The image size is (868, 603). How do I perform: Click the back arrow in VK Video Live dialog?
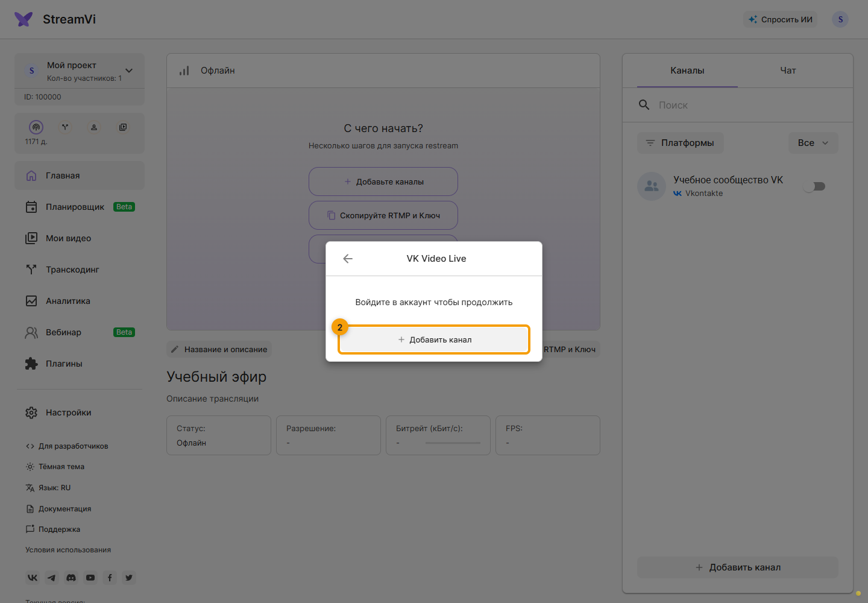point(348,259)
